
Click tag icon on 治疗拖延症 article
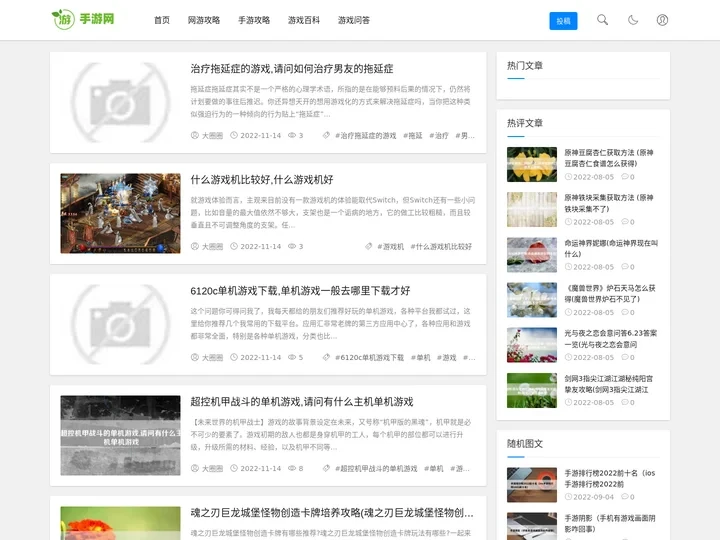pos(326,135)
